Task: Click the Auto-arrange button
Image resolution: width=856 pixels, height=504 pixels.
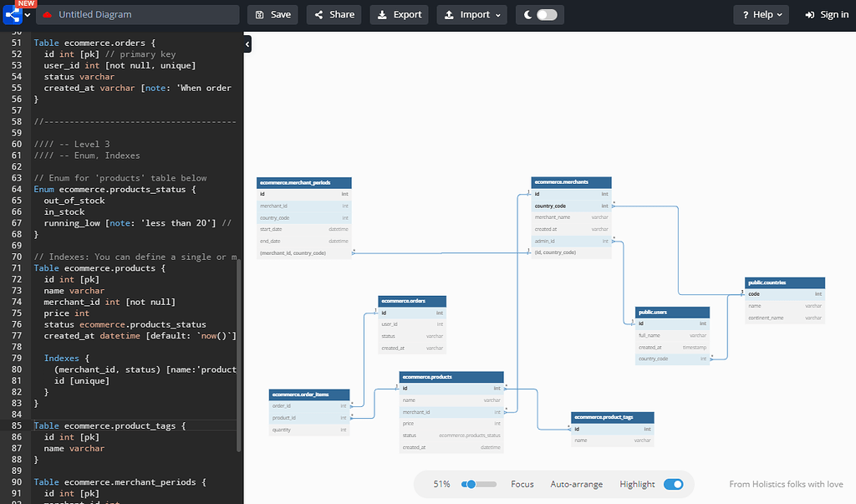Action: click(x=578, y=484)
